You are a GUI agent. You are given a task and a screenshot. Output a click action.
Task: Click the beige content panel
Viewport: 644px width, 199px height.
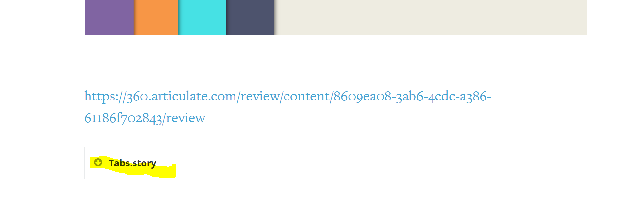[x=431, y=17]
